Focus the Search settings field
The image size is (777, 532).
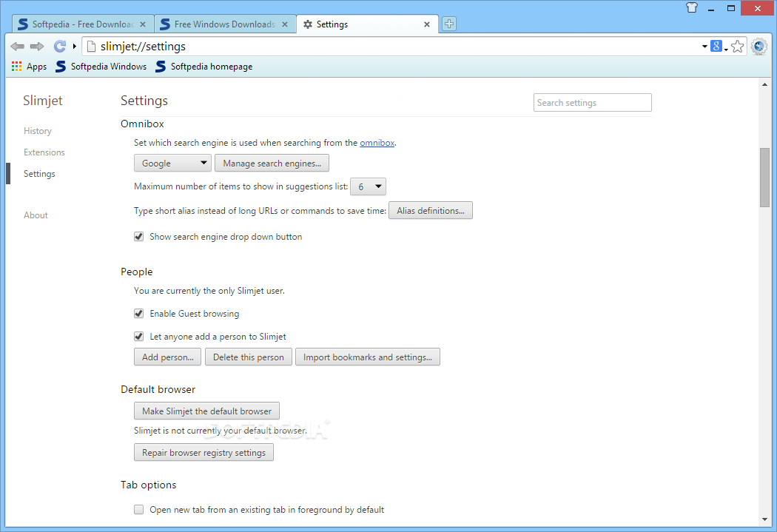click(592, 103)
